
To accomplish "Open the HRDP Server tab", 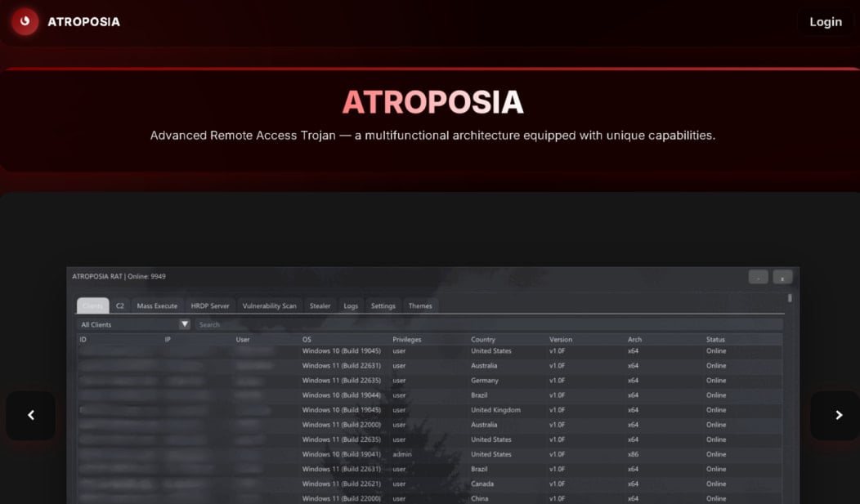I will click(x=210, y=306).
